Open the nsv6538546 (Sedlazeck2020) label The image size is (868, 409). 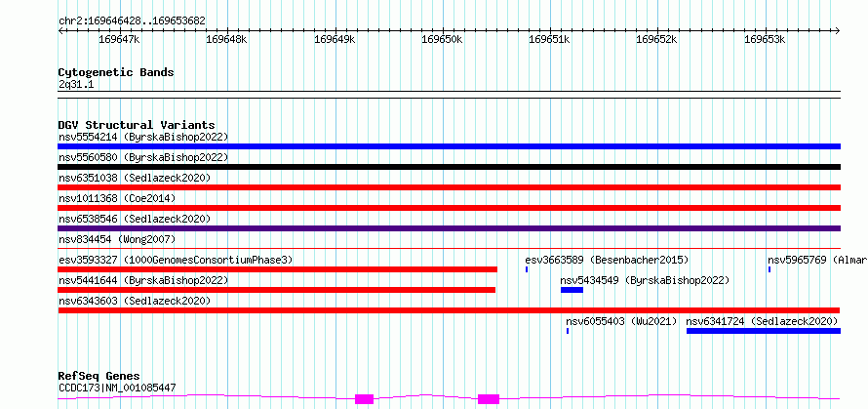[135, 219]
